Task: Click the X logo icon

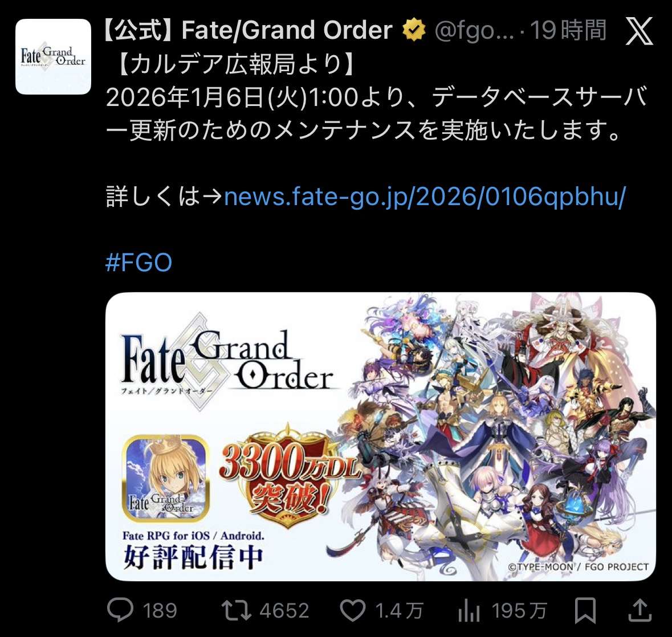Action: [639, 31]
